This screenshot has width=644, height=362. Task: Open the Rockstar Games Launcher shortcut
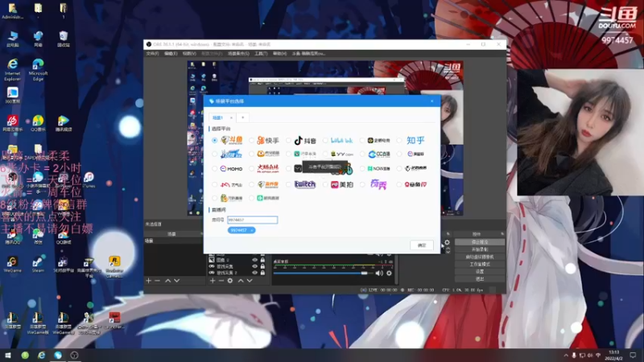tap(114, 266)
